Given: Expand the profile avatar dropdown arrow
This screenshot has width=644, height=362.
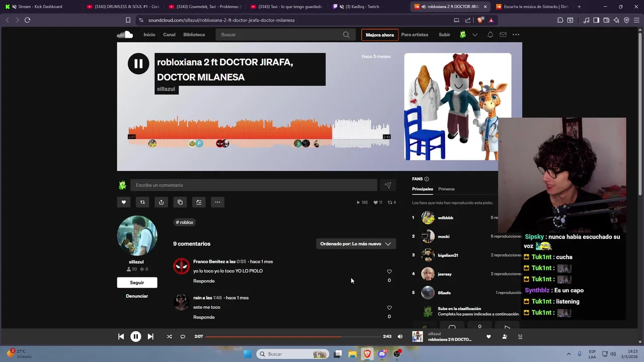Looking at the screenshot, I should coord(474,35).
